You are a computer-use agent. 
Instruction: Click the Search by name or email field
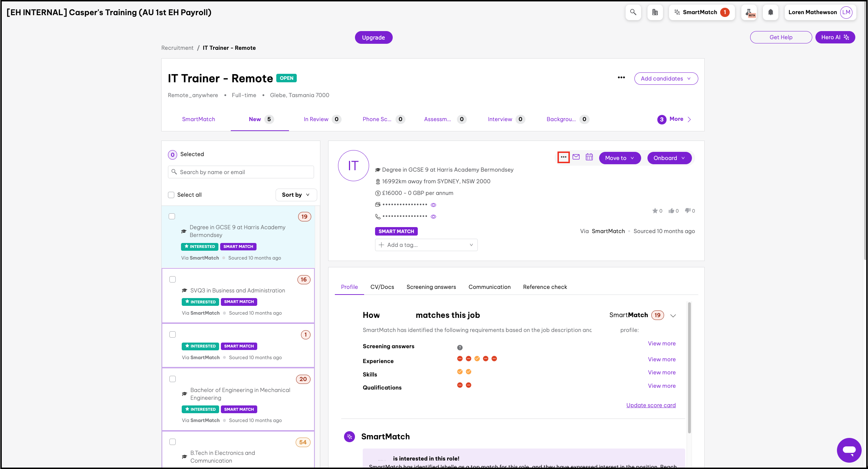coord(241,172)
